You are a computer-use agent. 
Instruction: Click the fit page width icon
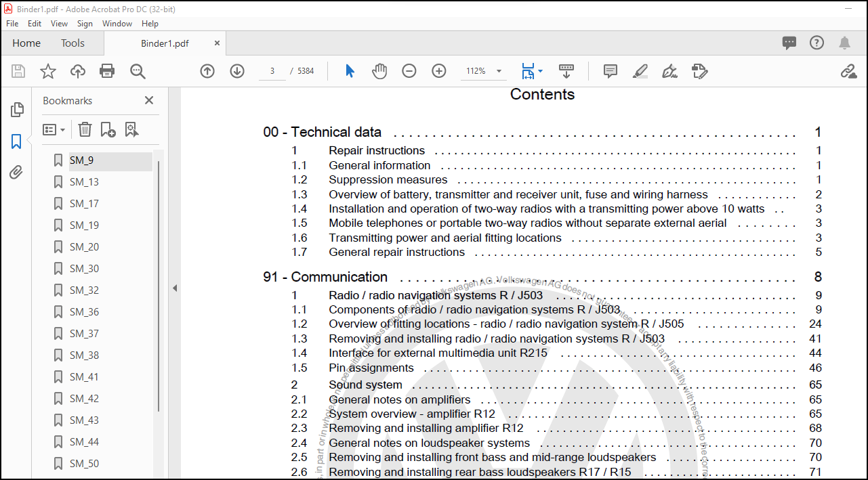coord(528,71)
